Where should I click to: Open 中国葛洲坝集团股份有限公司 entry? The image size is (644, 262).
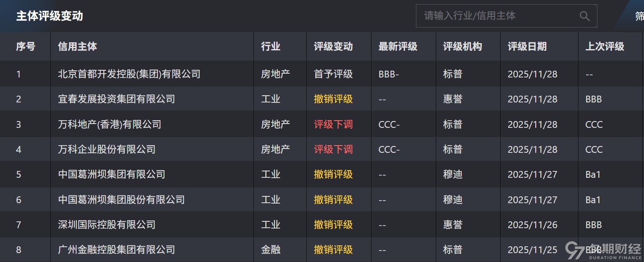coord(121,200)
